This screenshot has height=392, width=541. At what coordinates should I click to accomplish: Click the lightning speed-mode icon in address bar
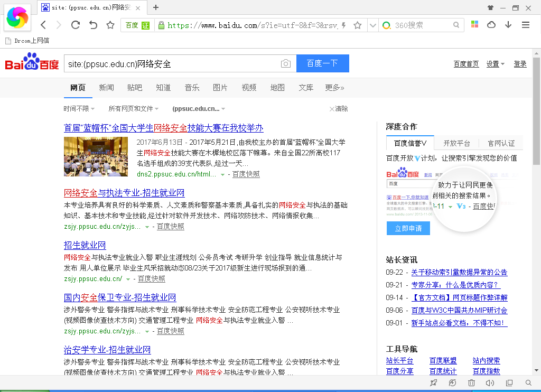pyautogui.click(x=343, y=25)
